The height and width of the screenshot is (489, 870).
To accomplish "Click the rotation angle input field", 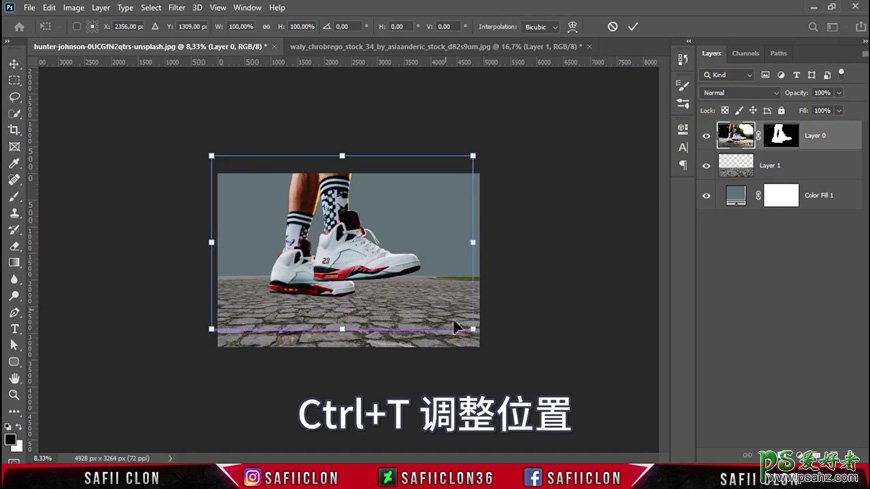I will (x=348, y=27).
